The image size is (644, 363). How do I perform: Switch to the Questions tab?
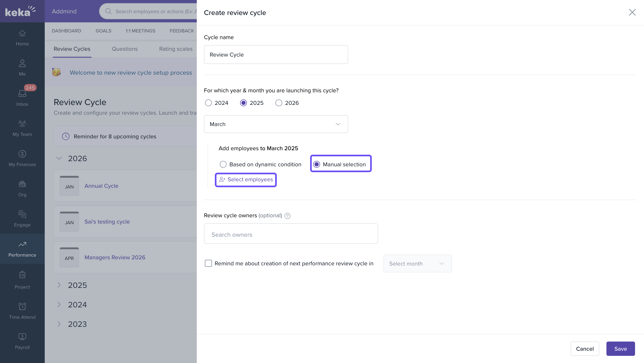click(x=125, y=49)
